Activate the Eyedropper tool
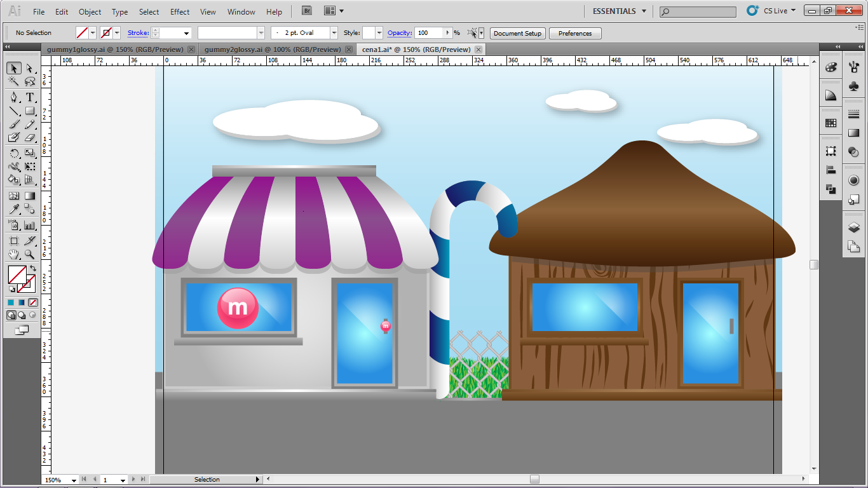Viewport: 868px width, 488px height. (13, 209)
